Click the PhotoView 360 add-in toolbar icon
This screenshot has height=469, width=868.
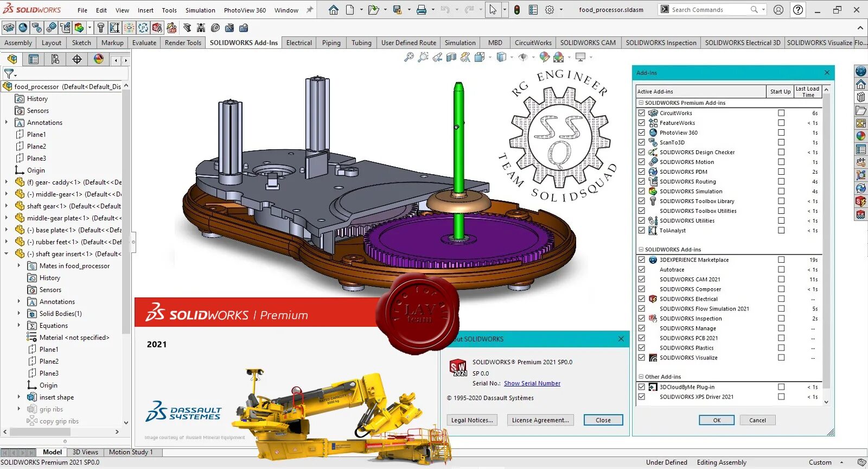coord(23,28)
